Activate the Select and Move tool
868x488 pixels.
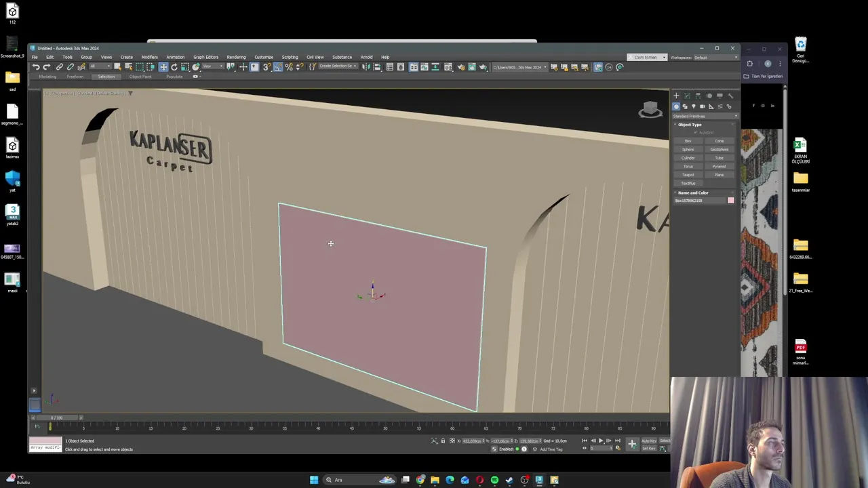(x=163, y=66)
